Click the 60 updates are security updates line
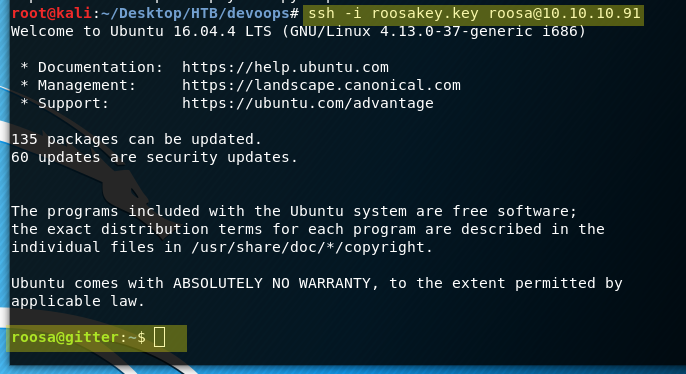This screenshot has width=686, height=374. (x=154, y=157)
